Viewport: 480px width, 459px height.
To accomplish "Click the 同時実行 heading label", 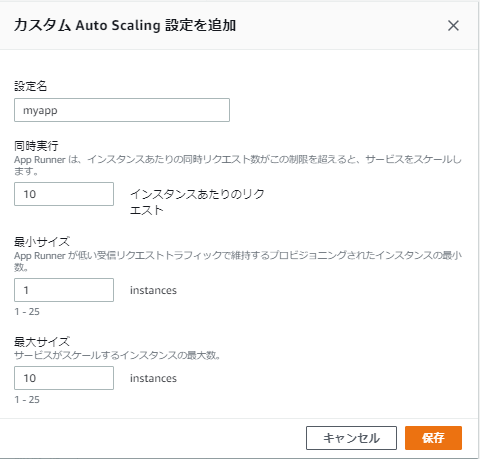I will tap(36, 146).
